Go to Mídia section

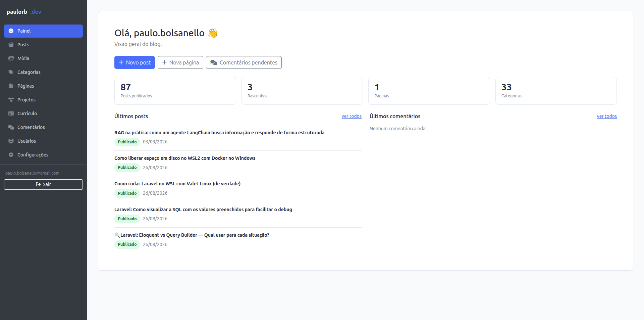tap(43, 58)
